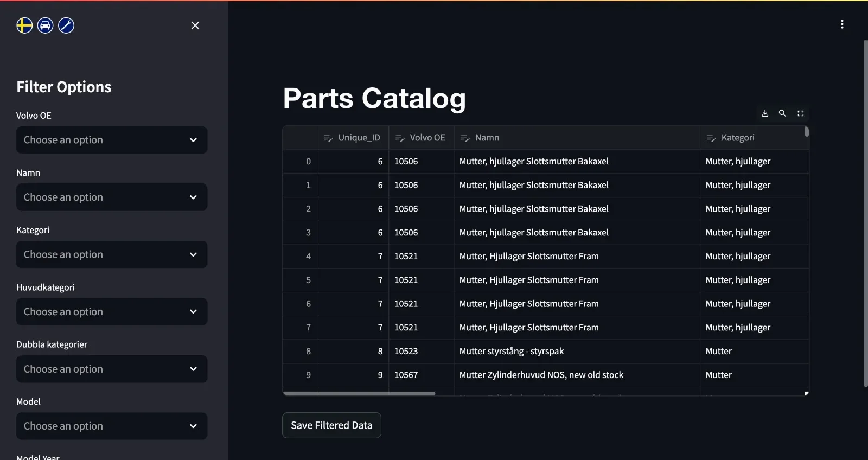Click the table's horizontal scrollbar
Screen dimensions: 868x460
click(x=359, y=393)
